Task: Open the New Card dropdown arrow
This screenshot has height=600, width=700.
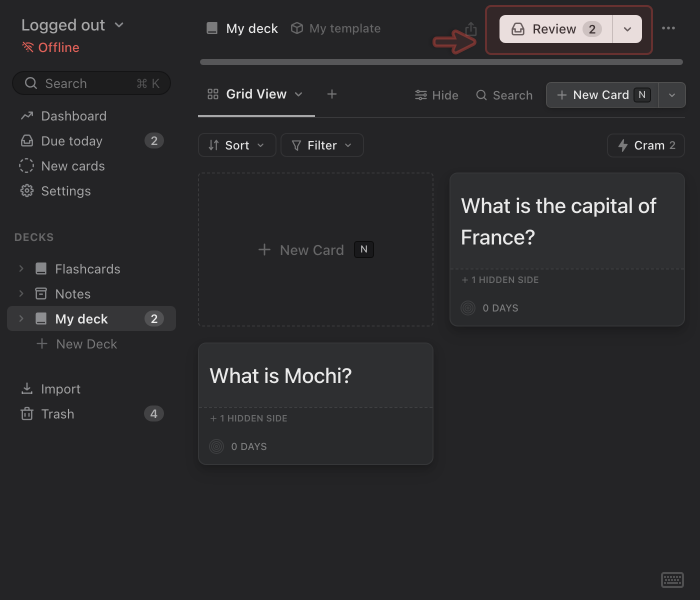Action: [672, 95]
